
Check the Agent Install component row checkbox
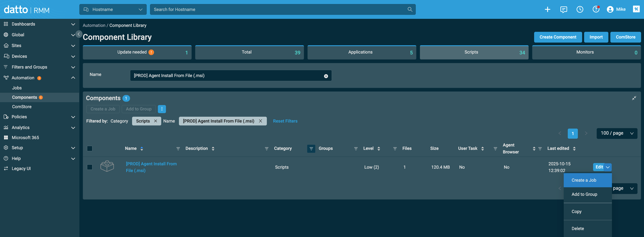[90, 167]
